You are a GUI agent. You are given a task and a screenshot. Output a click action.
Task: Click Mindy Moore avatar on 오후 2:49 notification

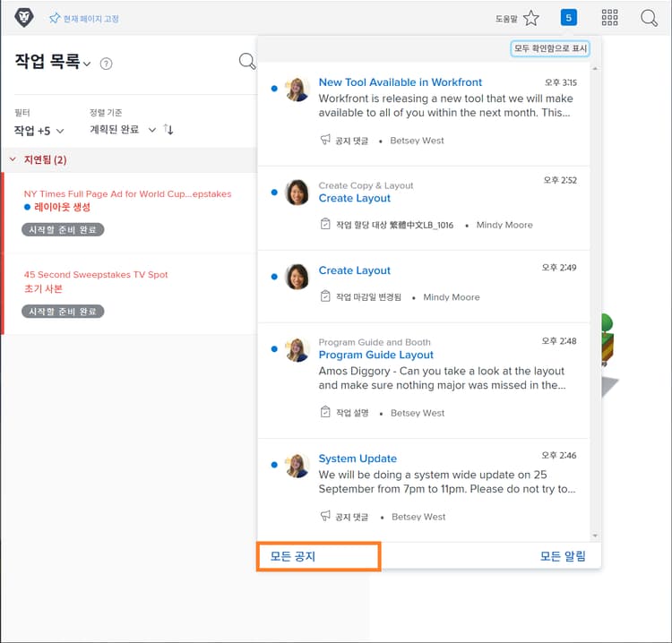(x=297, y=277)
